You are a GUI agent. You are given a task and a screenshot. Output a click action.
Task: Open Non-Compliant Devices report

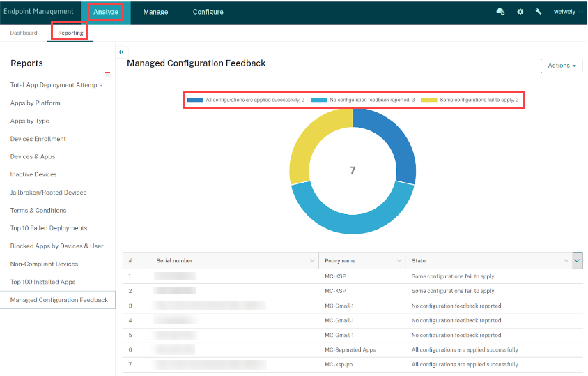(44, 264)
